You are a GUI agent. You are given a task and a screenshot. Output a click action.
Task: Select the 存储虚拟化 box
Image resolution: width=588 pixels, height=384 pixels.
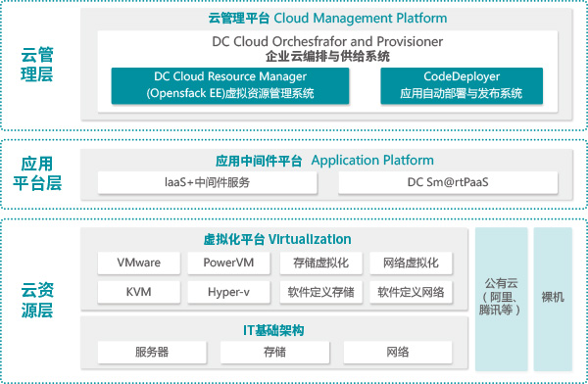pos(321,263)
